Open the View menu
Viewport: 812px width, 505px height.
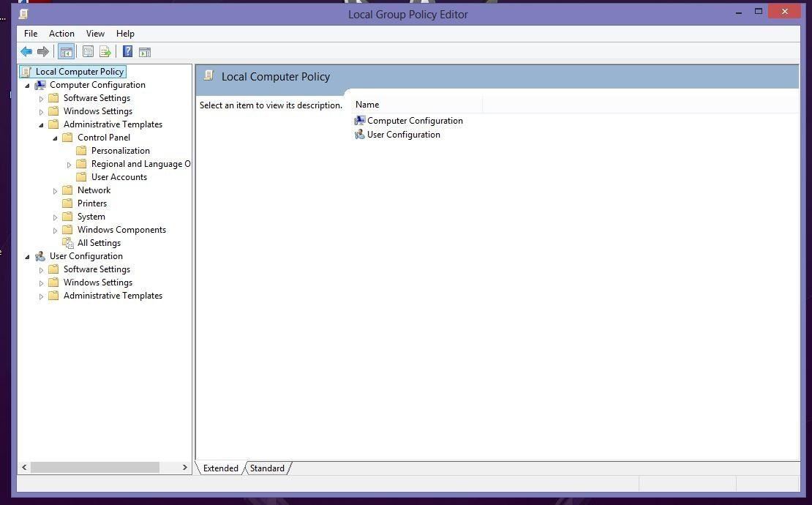click(95, 34)
